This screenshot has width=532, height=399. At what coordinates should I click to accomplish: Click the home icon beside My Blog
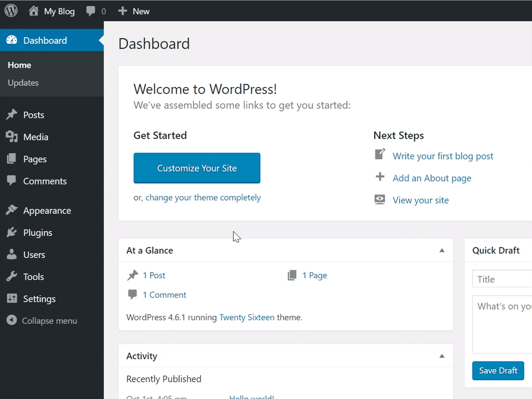(33, 11)
